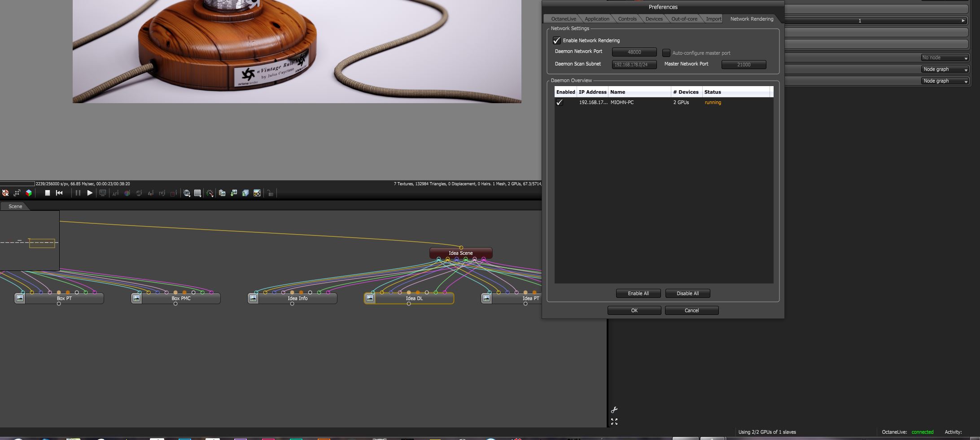Select the render region picker icon
This screenshot has height=440, width=980.
(x=174, y=193)
